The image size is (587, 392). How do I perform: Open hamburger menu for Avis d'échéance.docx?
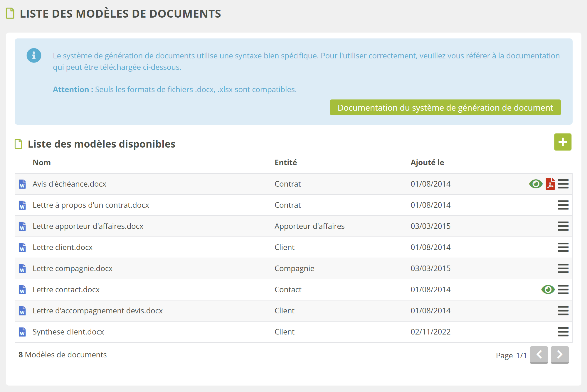click(563, 184)
